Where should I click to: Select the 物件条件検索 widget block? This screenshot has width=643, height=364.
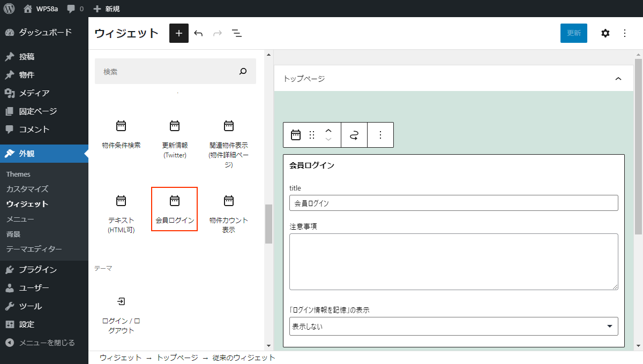[x=121, y=134]
